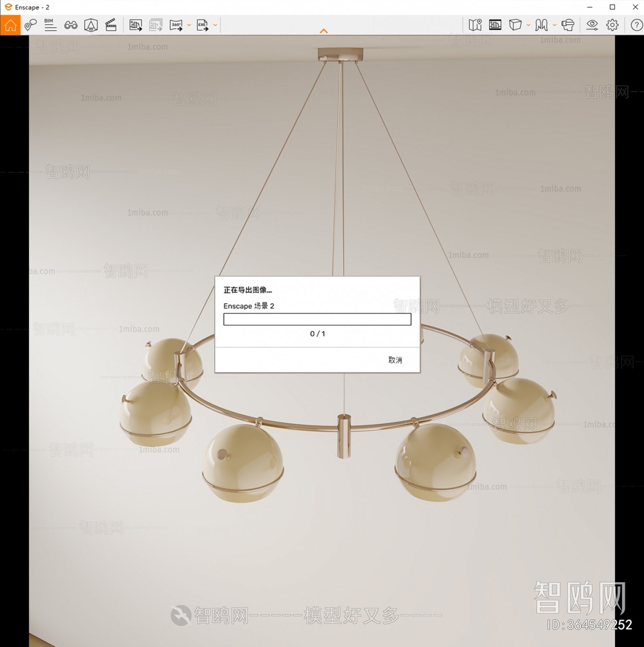Open view management binoculars icon

tap(71, 25)
